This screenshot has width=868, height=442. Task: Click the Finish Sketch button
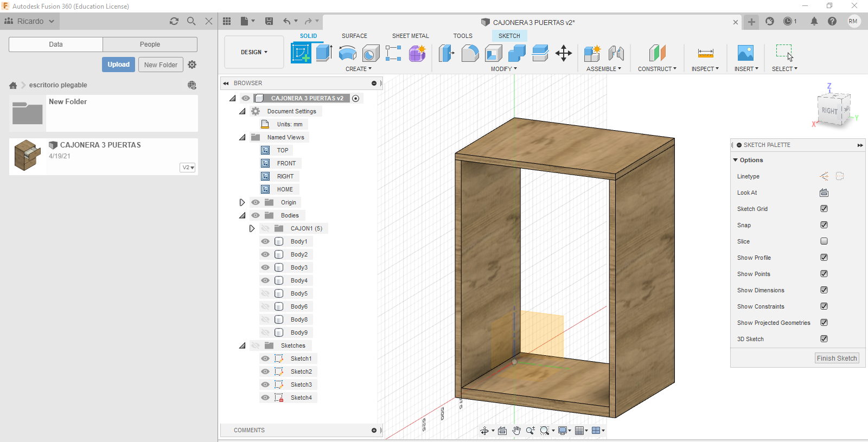point(837,358)
